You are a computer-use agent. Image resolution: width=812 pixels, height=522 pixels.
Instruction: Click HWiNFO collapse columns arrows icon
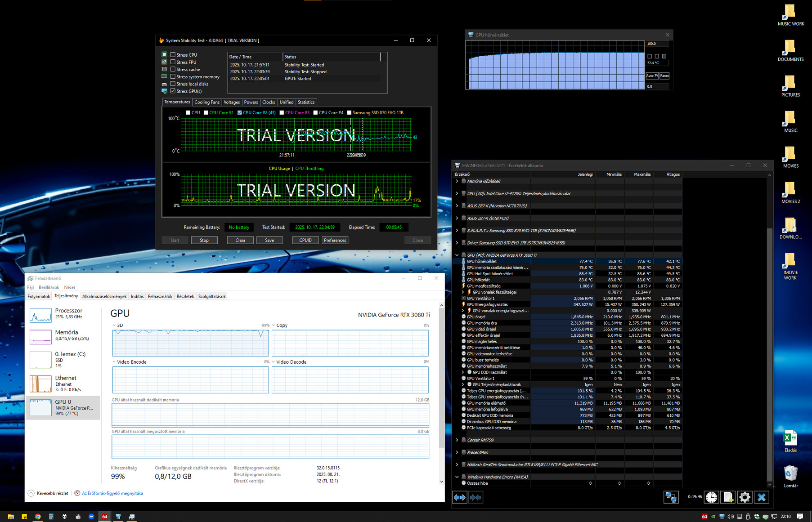pyautogui.click(x=475, y=497)
